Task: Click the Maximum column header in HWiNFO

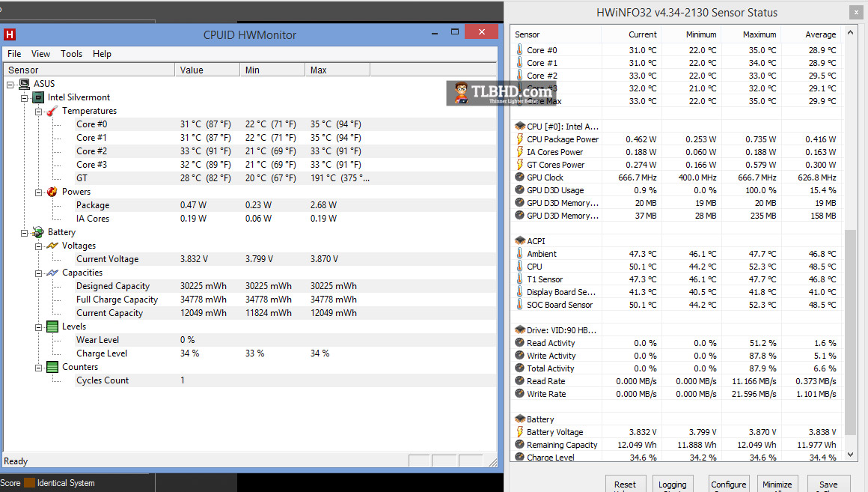Action: (x=751, y=34)
